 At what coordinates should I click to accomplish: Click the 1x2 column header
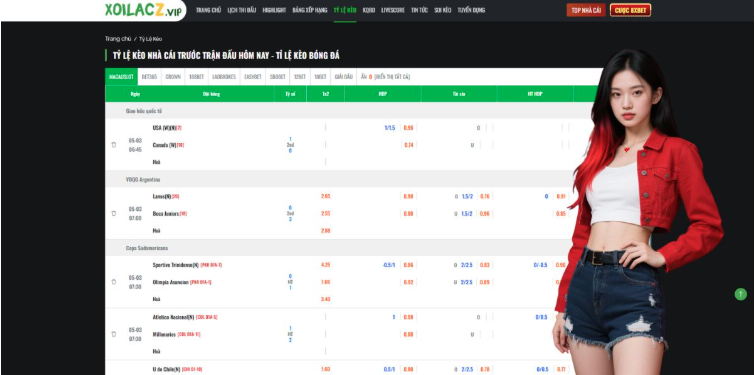pyautogui.click(x=325, y=94)
